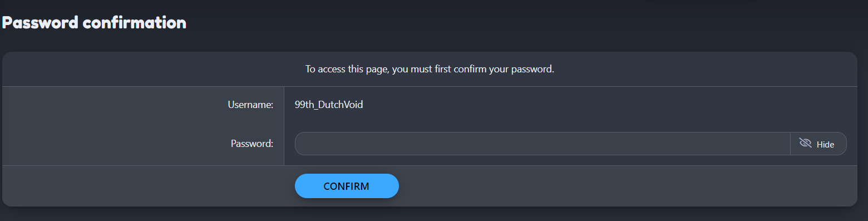Viewport: 868px width, 221px height.
Task: Click the blue rounded CONFIRM button
Action: 347,186
